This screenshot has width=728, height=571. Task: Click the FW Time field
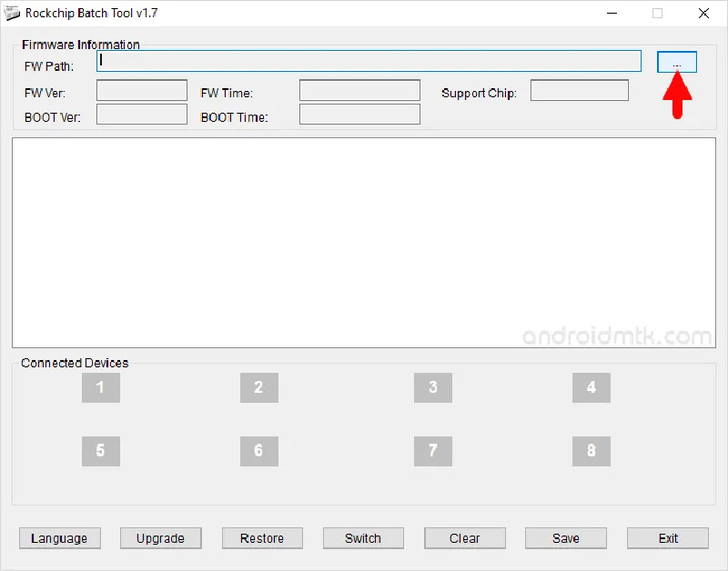(359, 90)
